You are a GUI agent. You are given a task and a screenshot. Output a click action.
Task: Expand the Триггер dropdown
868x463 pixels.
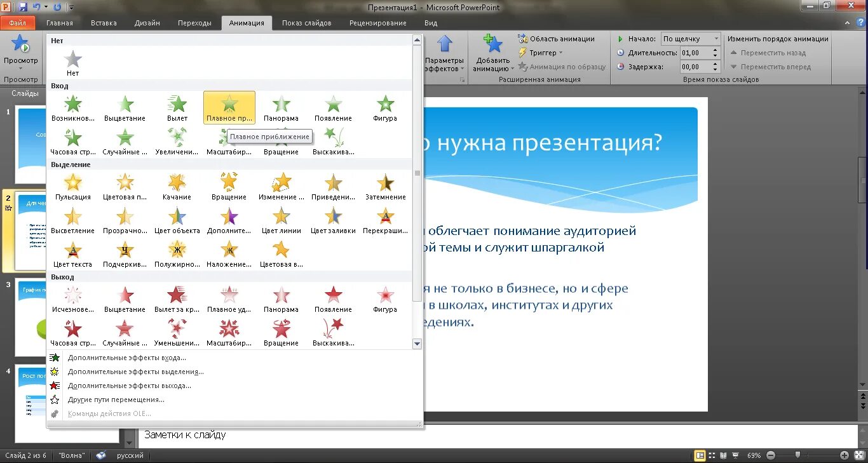click(x=541, y=53)
